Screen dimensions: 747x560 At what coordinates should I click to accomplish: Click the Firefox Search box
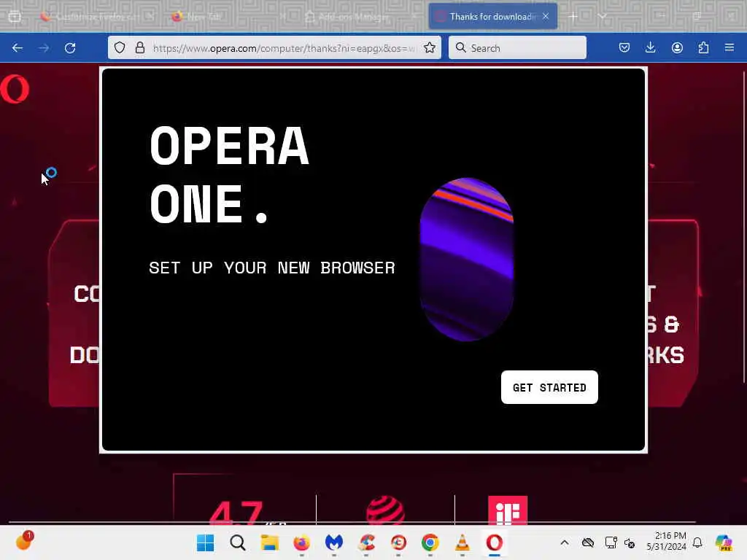click(x=517, y=47)
